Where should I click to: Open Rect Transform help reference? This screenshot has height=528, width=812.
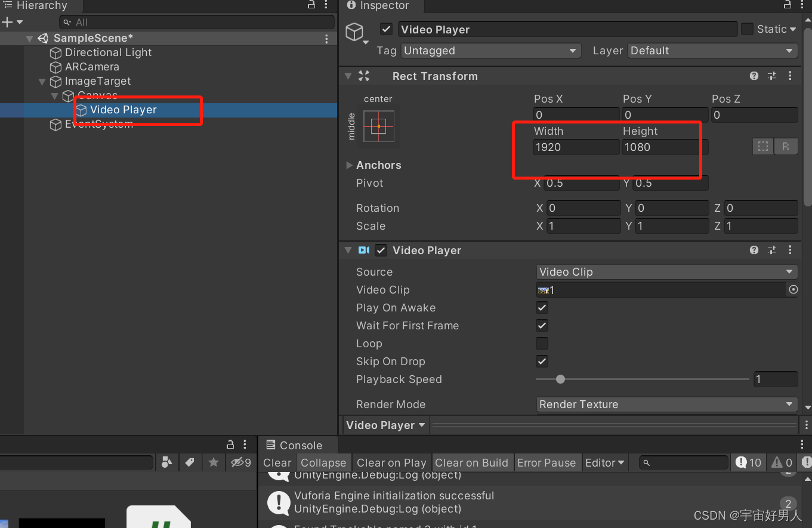tap(754, 76)
